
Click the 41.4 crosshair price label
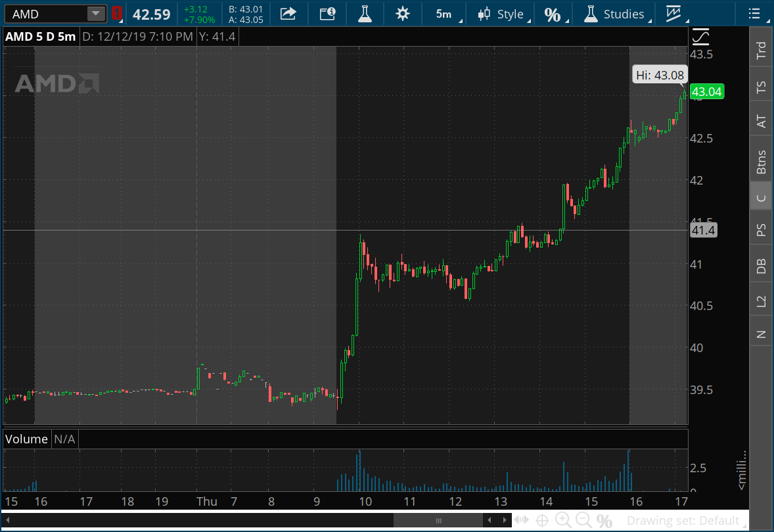point(703,230)
